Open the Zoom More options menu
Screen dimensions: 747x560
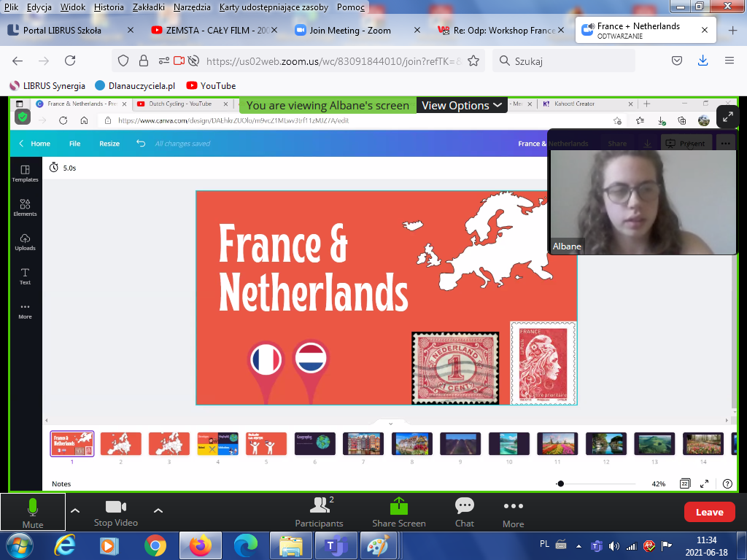point(513,512)
